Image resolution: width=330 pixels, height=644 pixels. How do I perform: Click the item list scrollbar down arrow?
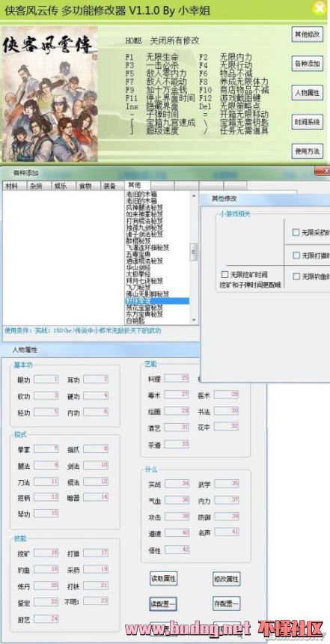pos(194,321)
